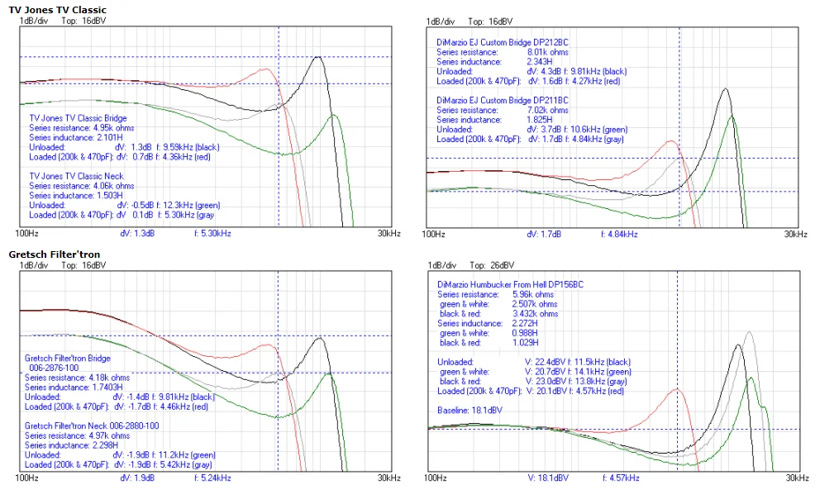Click 'V: 20.1dBV f: 4.57kHz (red)' entry

pos(574,391)
